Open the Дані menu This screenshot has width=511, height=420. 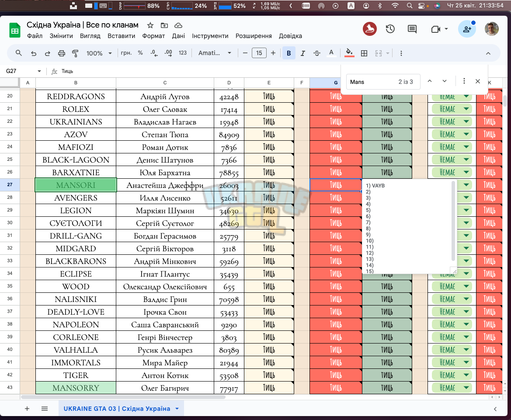pyautogui.click(x=179, y=36)
